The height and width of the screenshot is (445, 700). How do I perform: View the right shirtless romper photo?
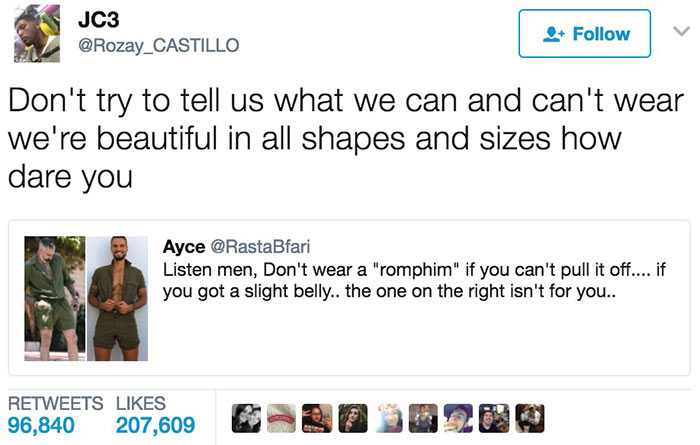(x=120, y=296)
